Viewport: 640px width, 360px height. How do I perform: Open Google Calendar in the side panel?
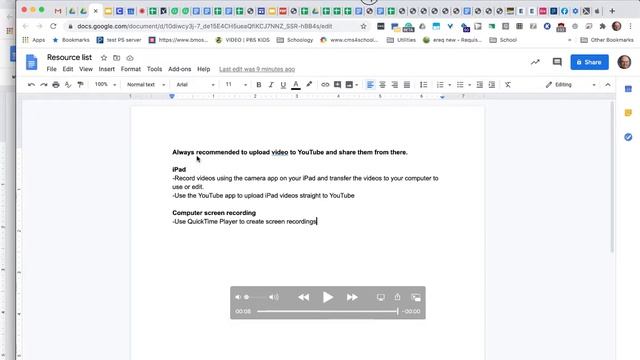click(628, 89)
